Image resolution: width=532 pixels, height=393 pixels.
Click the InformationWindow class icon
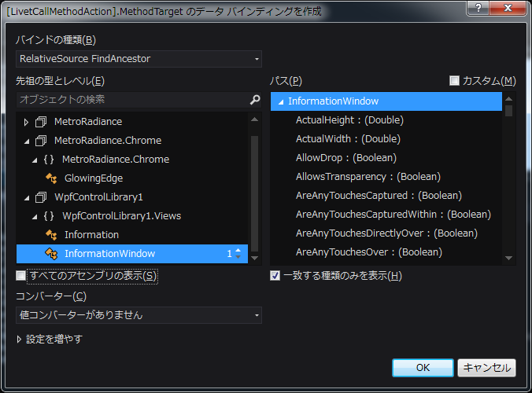point(51,254)
